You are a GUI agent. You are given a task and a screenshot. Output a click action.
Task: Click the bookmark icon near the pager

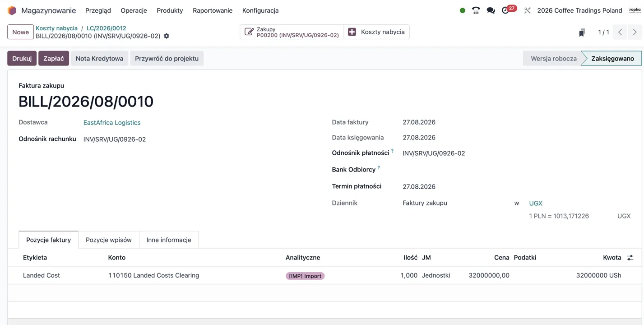coord(582,32)
